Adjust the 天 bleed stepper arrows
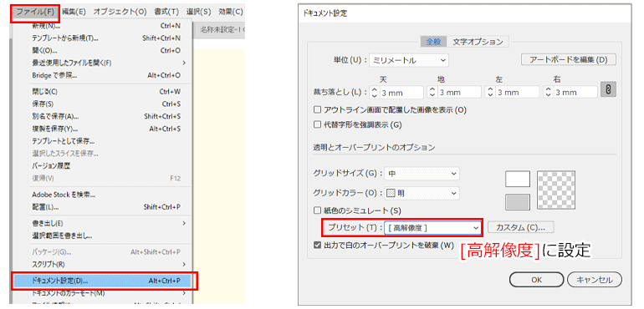Screen dimensions: 644x309 (x=374, y=93)
